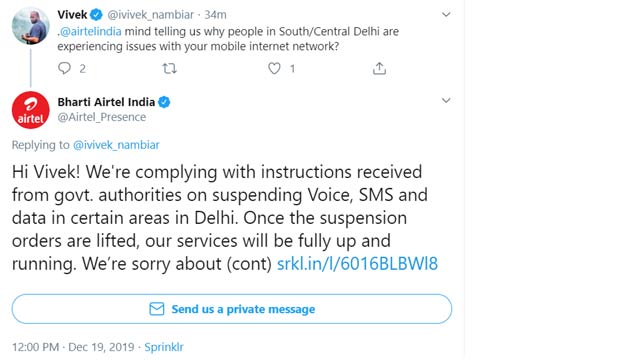Click Bharti Airtel India's verified badge

[x=164, y=102]
